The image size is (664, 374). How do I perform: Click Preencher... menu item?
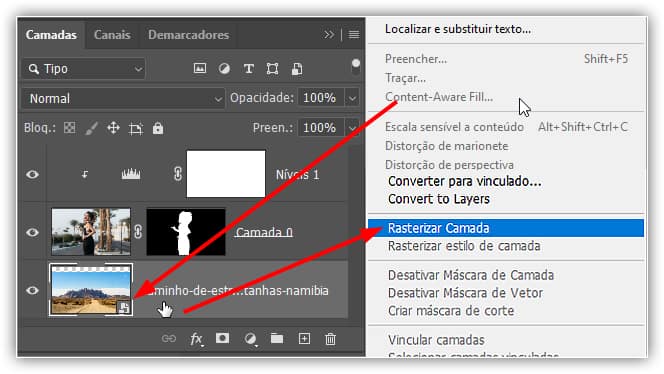coord(416,59)
